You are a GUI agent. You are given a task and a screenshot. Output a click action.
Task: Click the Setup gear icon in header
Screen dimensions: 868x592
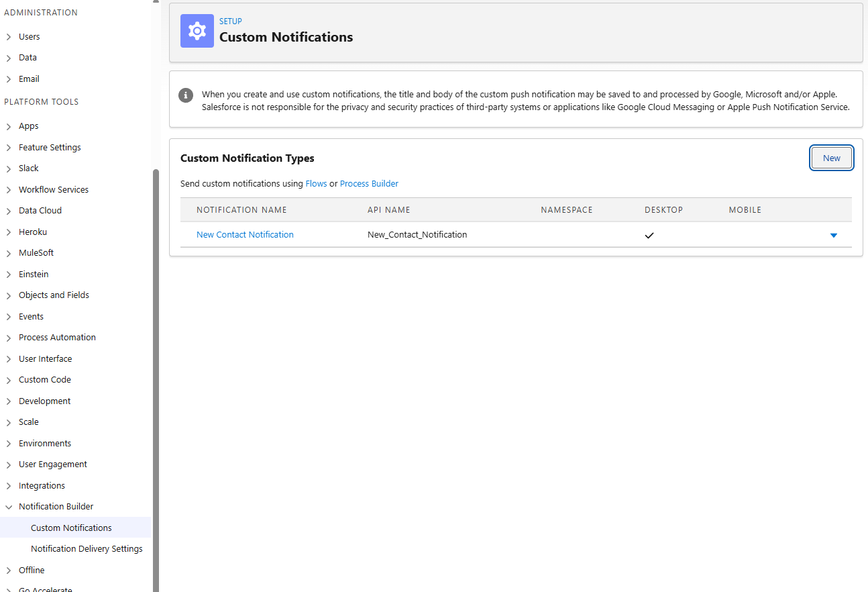[x=197, y=31]
